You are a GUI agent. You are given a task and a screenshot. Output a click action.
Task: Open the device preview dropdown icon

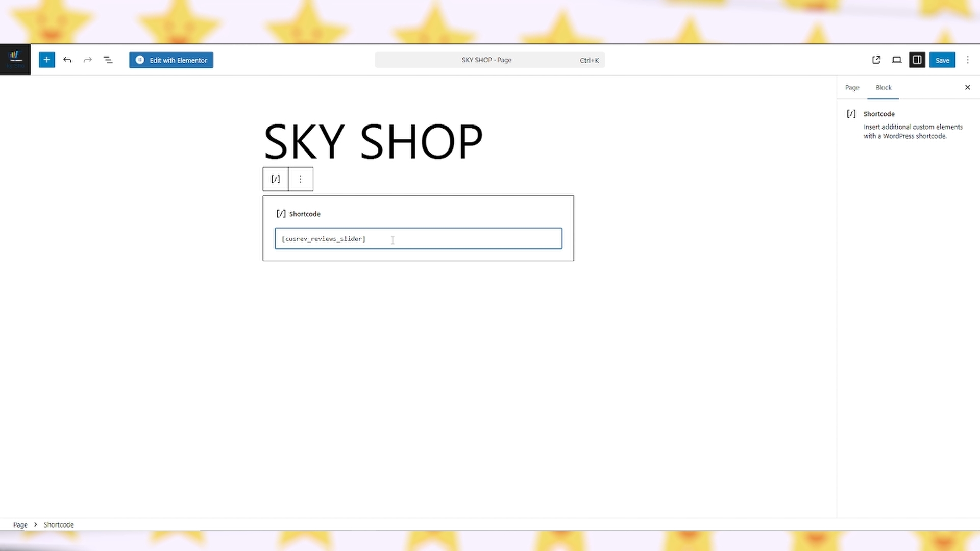pos(897,60)
